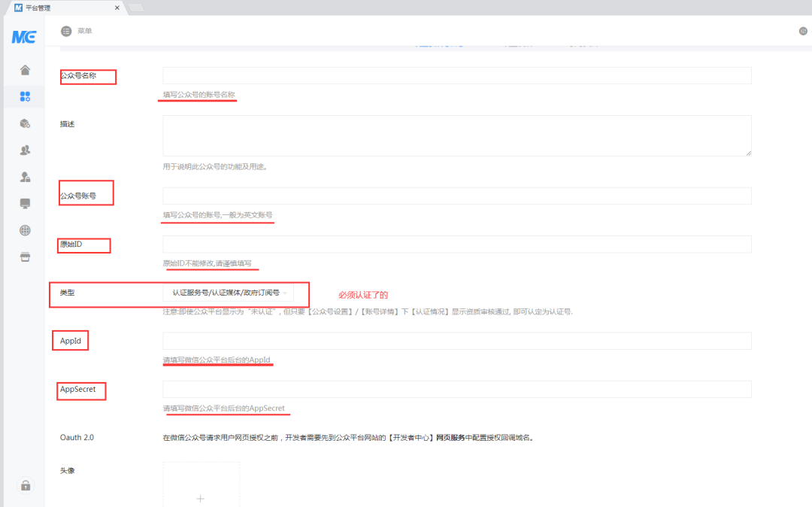Click the highlighted apps grid sidebar icon
The width and height of the screenshot is (812, 507).
coord(25,96)
